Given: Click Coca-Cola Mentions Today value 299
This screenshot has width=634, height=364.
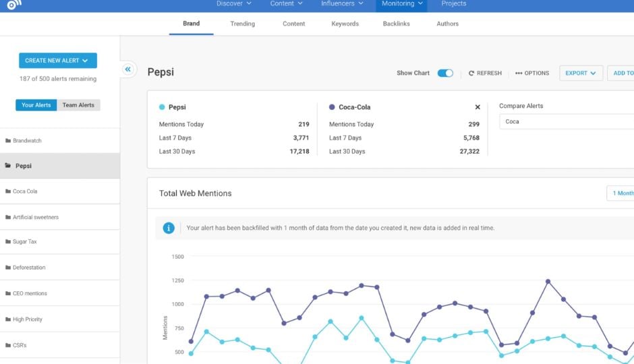Looking at the screenshot, I should click(474, 125).
